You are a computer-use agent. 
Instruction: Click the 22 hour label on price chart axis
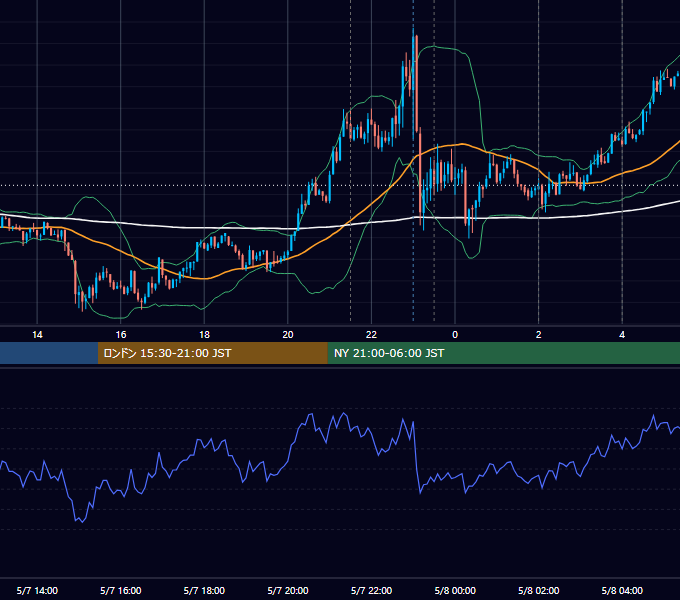pyautogui.click(x=371, y=335)
